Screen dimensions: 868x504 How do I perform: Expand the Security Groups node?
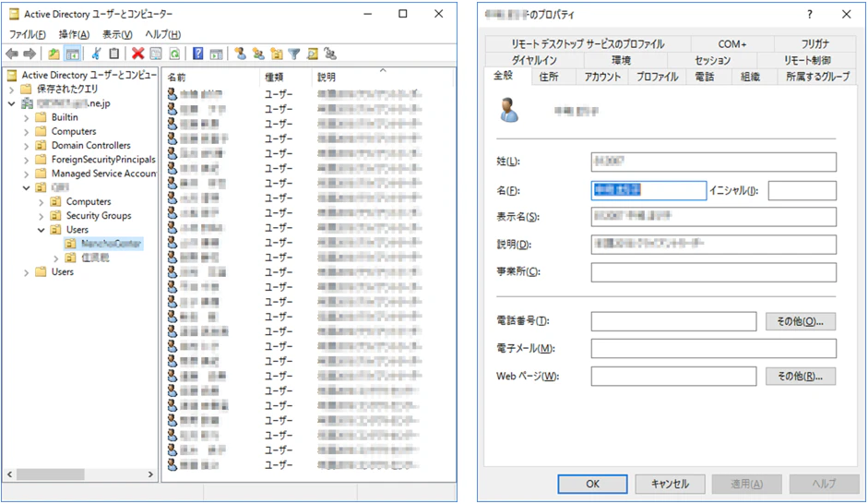[x=41, y=216]
